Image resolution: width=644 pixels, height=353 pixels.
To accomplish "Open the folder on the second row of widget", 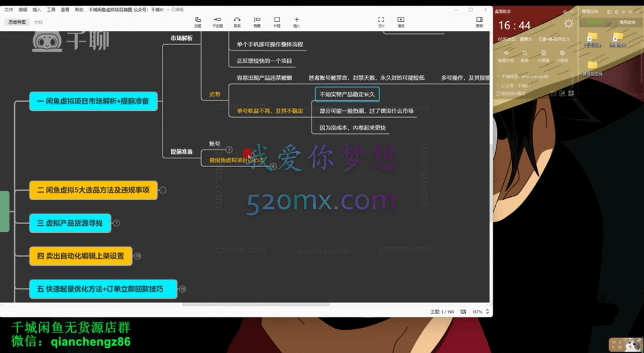I will (592, 68).
